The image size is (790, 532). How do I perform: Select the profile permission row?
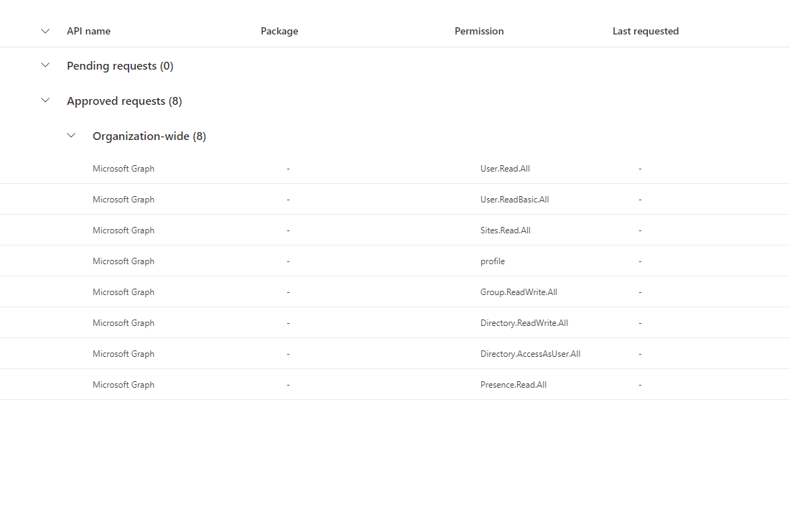(493, 261)
